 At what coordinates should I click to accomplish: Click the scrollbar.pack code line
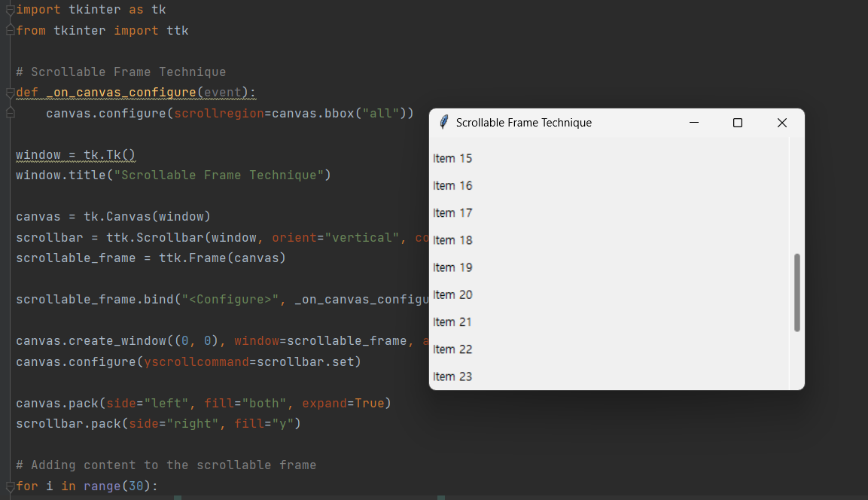(x=158, y=424)
